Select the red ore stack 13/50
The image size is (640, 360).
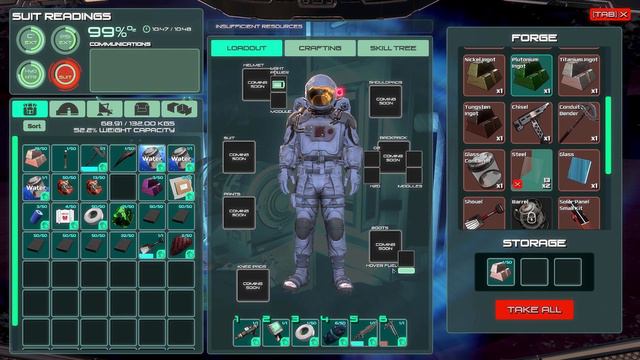pyautogui.click(x=94, y=187)
